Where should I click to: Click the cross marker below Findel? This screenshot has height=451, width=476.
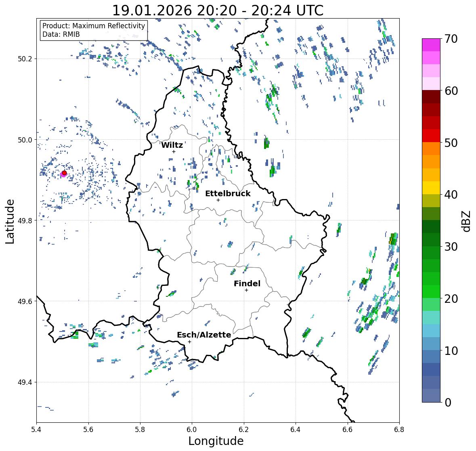pos(247,290)
